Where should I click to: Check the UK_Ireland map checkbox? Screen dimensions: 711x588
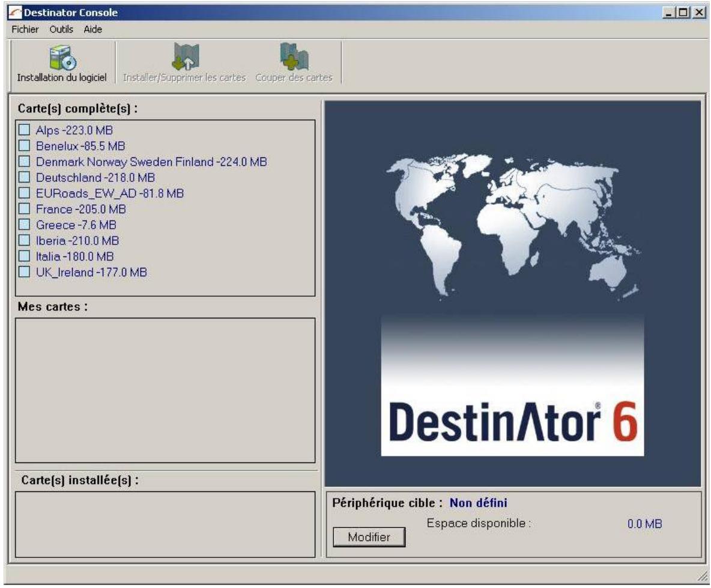24,272
